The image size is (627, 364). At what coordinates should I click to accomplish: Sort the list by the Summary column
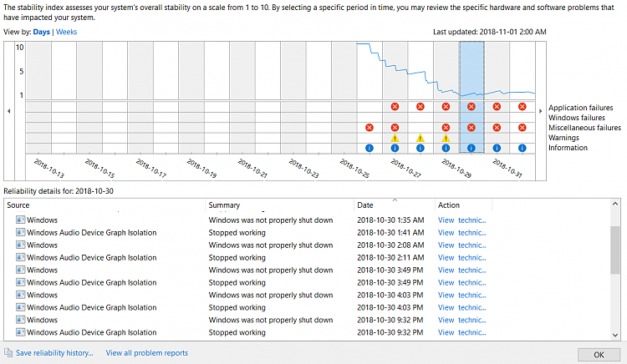click(280, 205)
